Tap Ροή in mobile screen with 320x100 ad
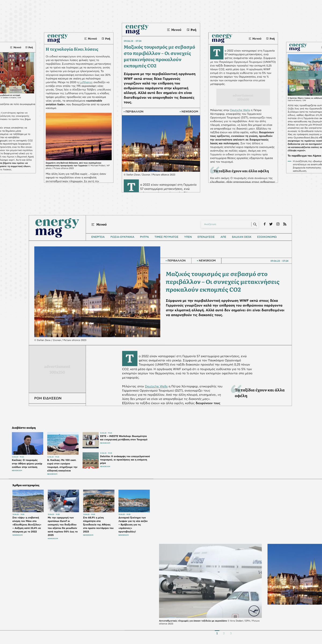Image resolution: width=322 pixels, height=644 pixels. (270, 39)
